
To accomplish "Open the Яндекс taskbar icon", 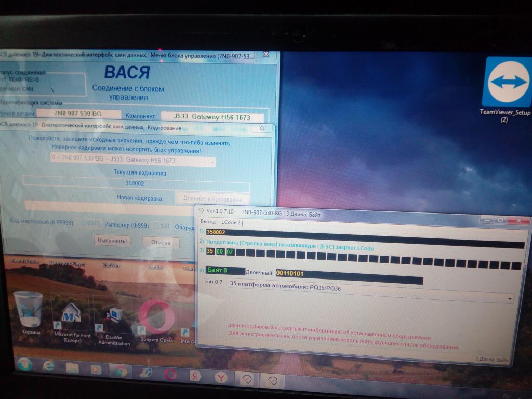I will pos(195,376).
